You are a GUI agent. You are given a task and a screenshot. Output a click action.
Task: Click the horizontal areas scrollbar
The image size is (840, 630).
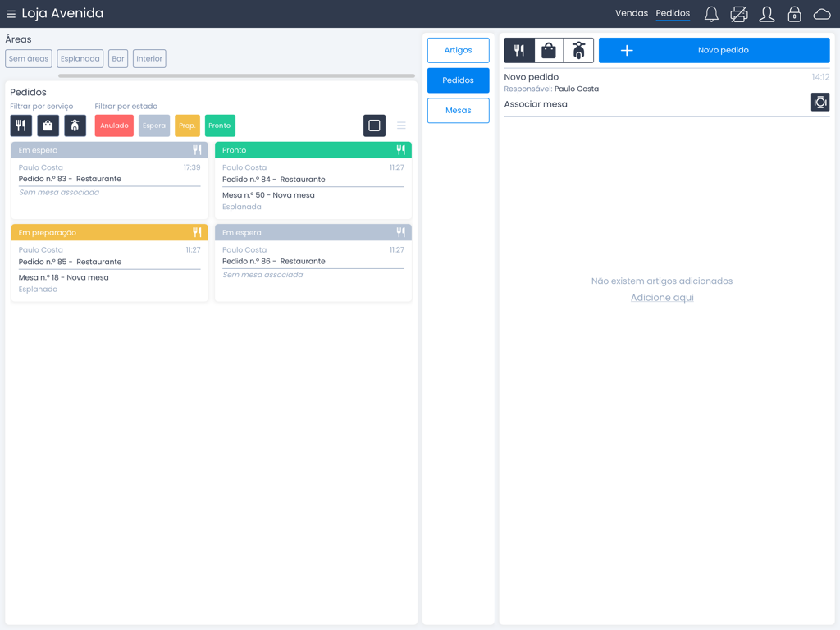[236, 76]
